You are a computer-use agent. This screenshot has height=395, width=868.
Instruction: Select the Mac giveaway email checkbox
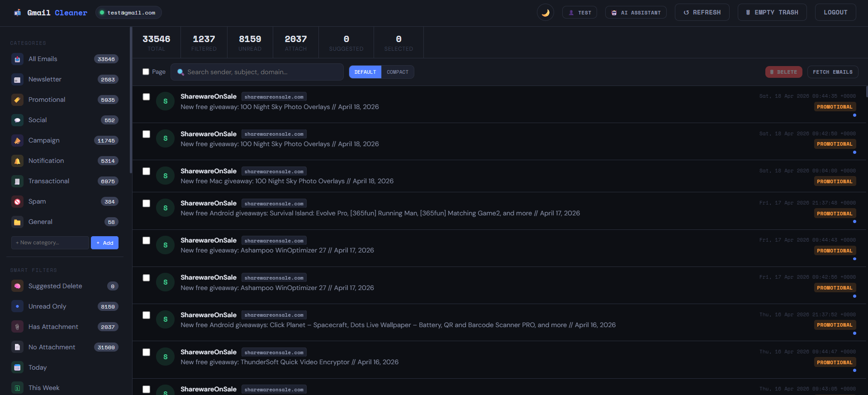(146, 171)
